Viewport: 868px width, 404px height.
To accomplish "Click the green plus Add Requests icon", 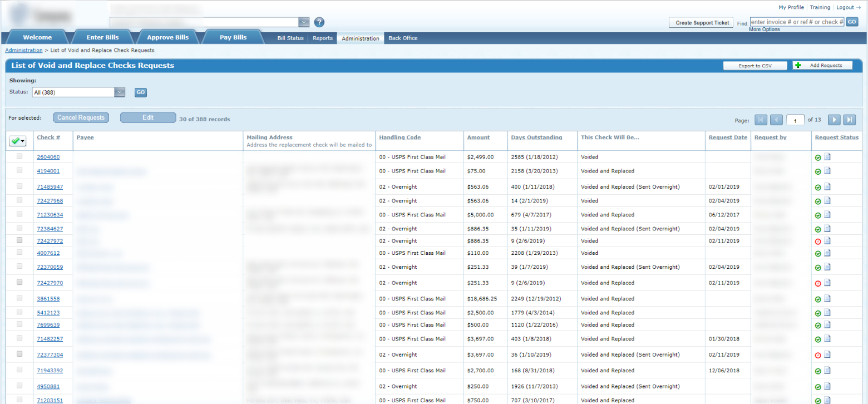I will coord(798,65).
